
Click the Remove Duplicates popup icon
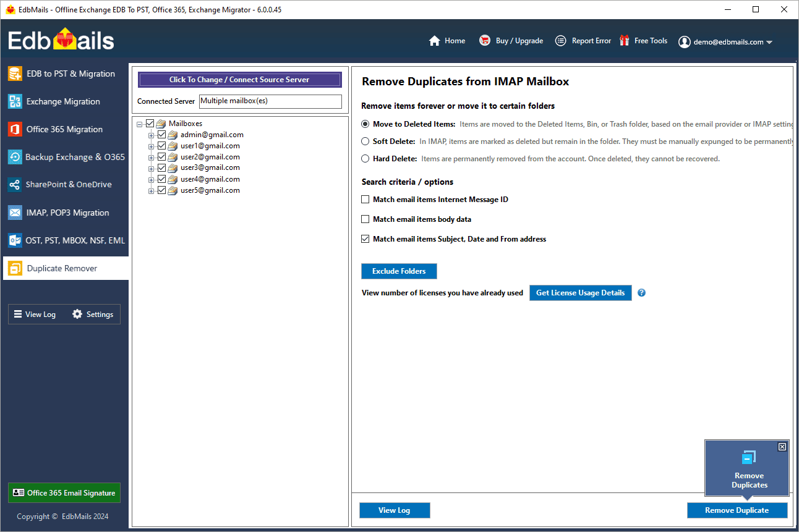click(x=749, y=458)
